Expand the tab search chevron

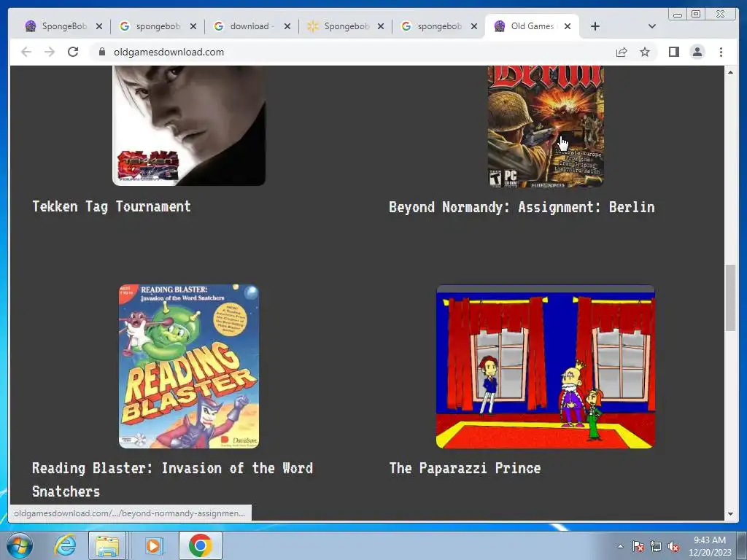(652, 26)
